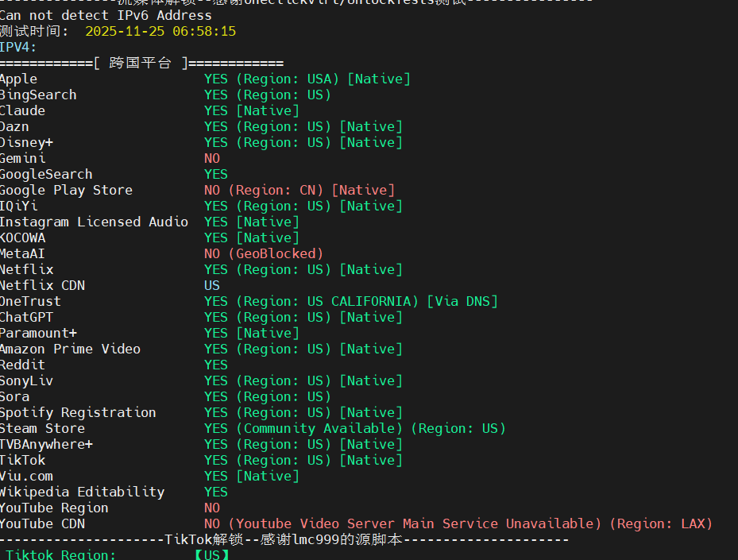Click the test timestamp 2025-11-25 06:58:15

[x=160, y=32]
